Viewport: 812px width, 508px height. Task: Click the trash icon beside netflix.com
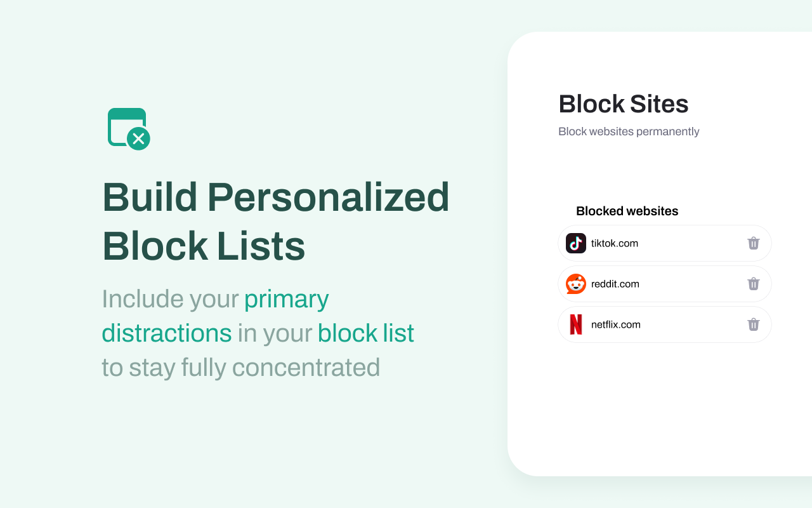tap(753, 324)
